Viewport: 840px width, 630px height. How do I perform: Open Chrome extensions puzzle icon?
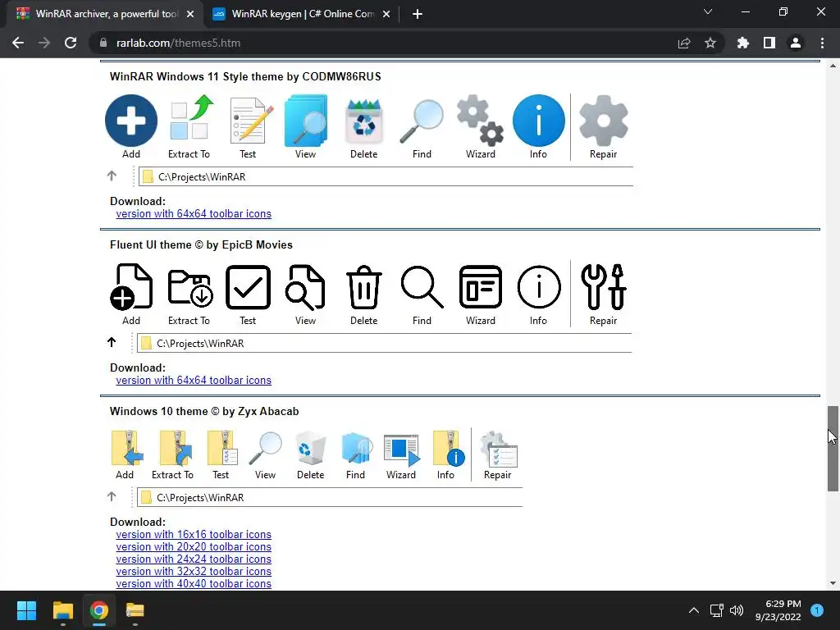tap(743, 43)
